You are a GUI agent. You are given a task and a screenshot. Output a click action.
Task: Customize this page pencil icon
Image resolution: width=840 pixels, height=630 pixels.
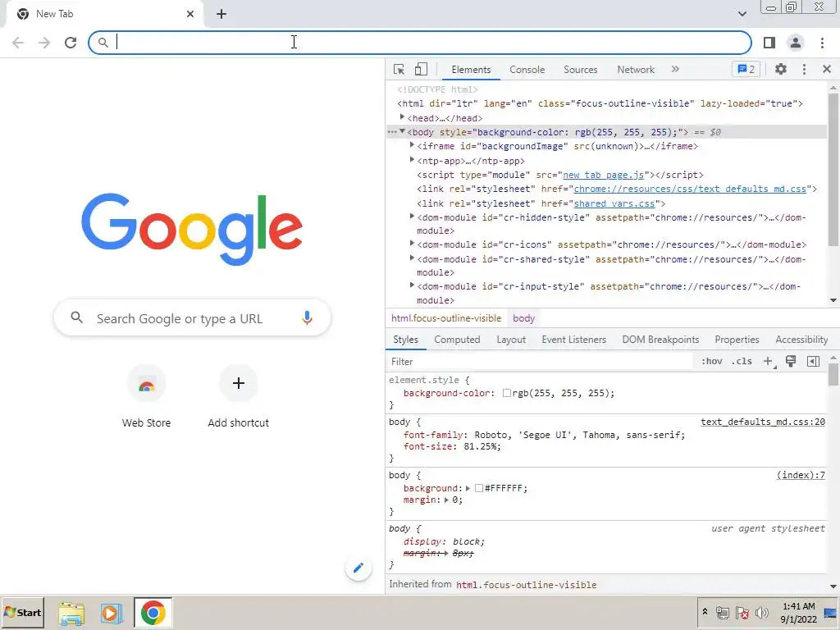click(358, 568)
